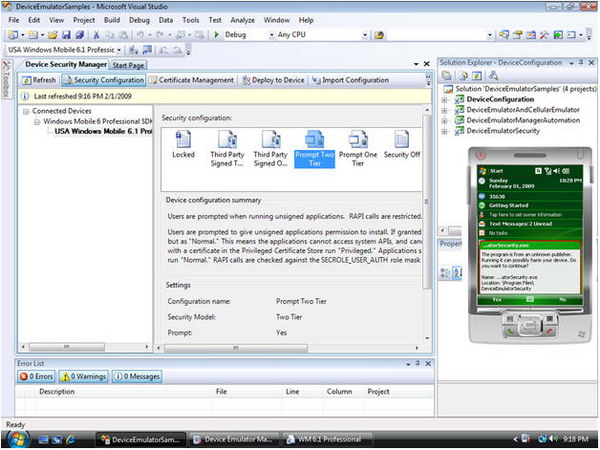Click the Open File folder icon
This screenshot has height=450, width=600.
click(53, 35)
